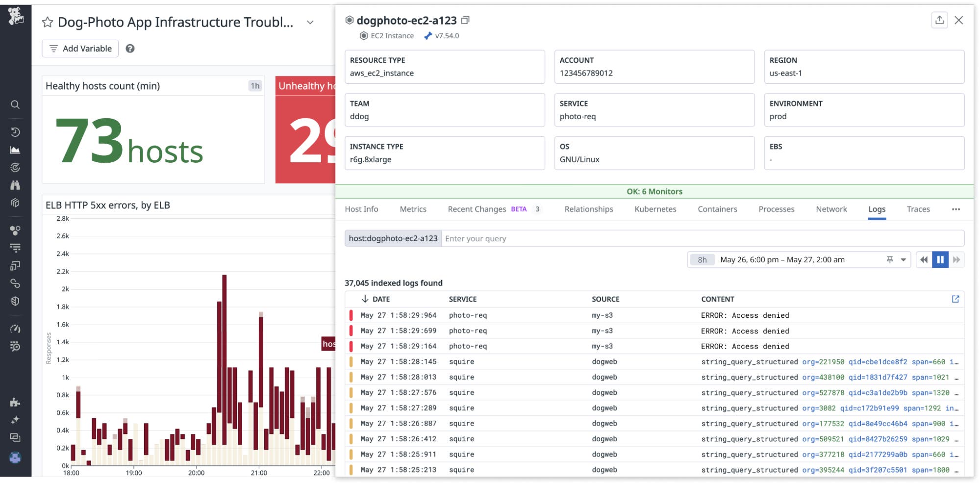Open the integrations puzzle icon in sidebar

click(15, 403)
